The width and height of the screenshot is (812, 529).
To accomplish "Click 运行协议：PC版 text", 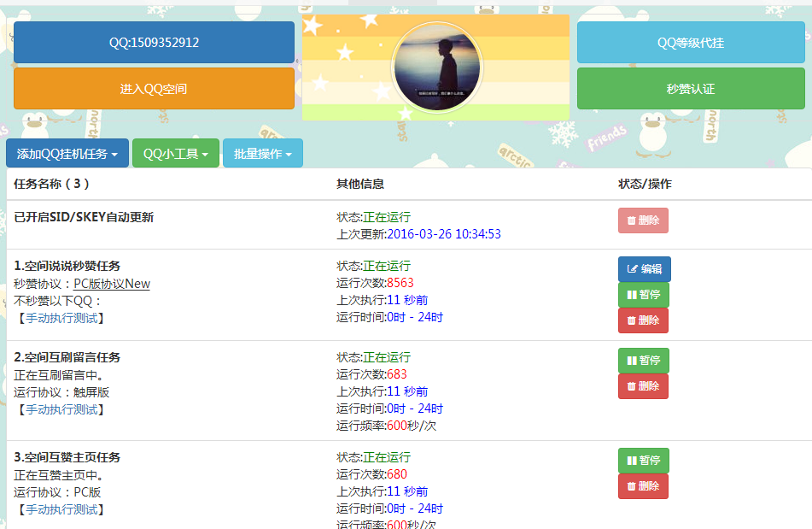I will click(x=57, y=493).
